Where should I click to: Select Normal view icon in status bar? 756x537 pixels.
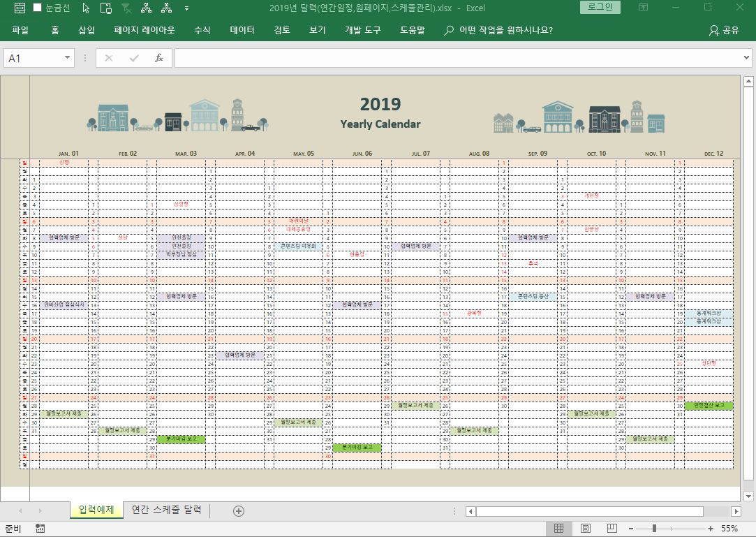pyautogui.click(x=558, y=529)
